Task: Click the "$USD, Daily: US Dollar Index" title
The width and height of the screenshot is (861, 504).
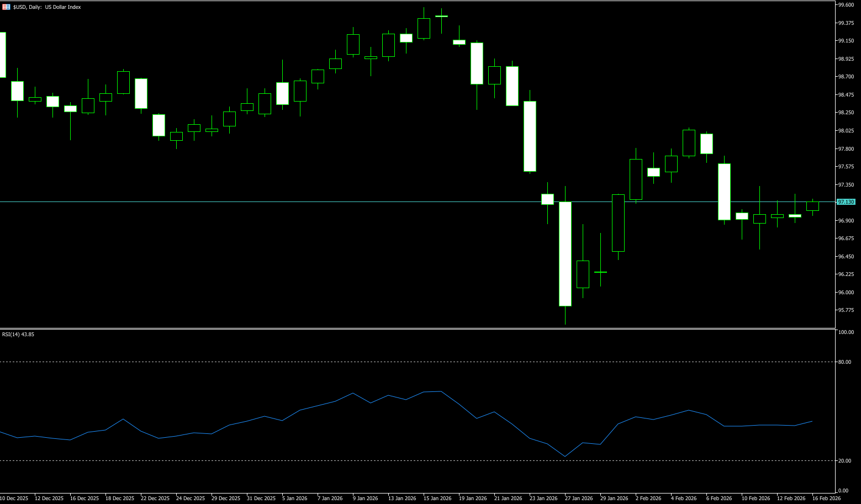Action: [x=47, y=7]
